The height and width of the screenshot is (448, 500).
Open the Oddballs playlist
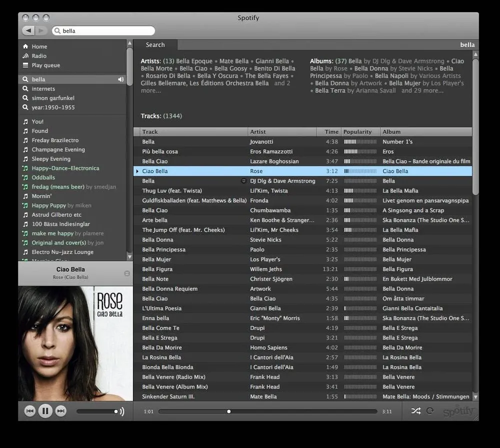(x=43, y=178)
